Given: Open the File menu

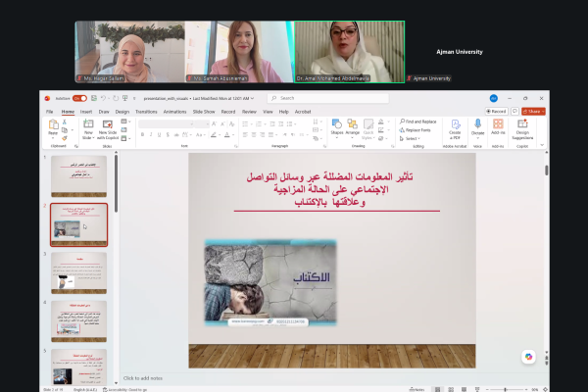Looking at the screenshot, I should (49, 112).
